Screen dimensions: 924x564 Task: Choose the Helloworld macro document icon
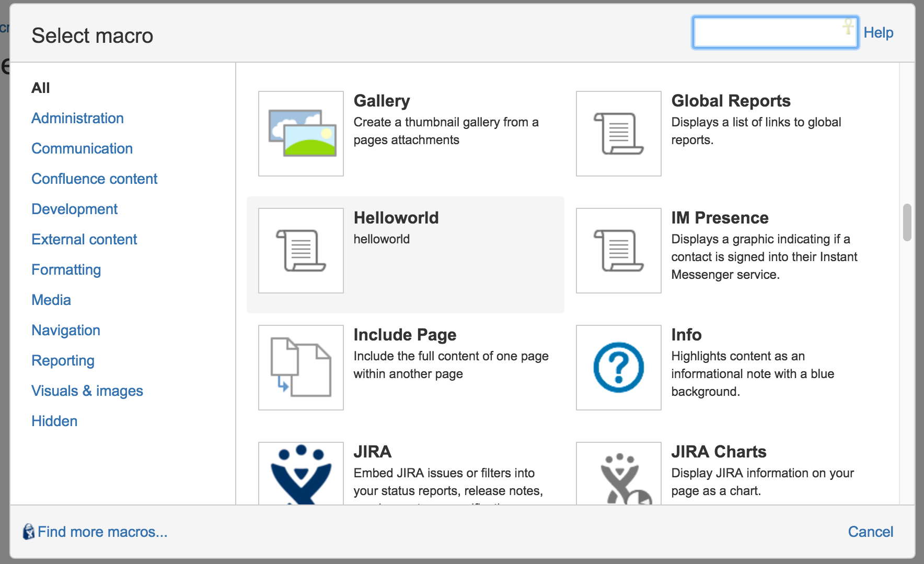(301, 251)
